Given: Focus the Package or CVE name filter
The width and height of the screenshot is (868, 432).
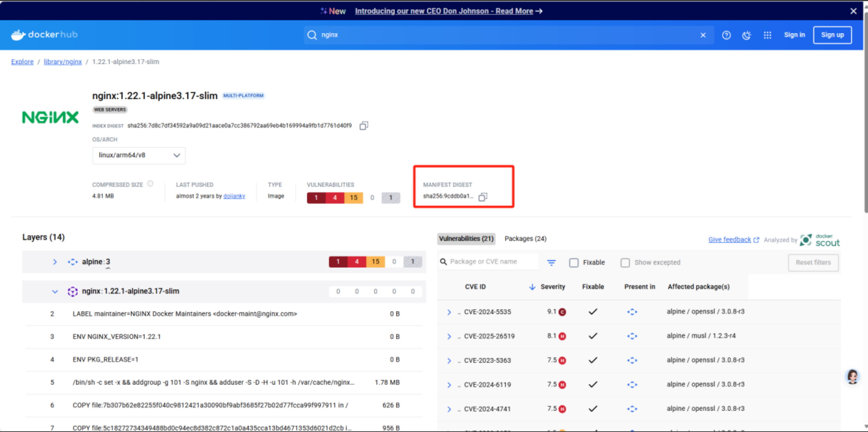Looking at the screenshot, I should pyautogui.click(x=489, y=262).
